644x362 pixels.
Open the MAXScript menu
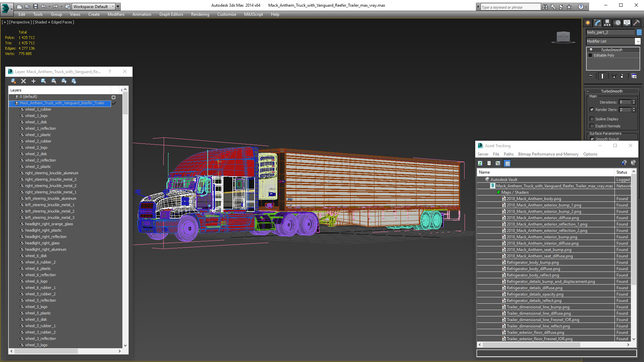pos(254,14)
